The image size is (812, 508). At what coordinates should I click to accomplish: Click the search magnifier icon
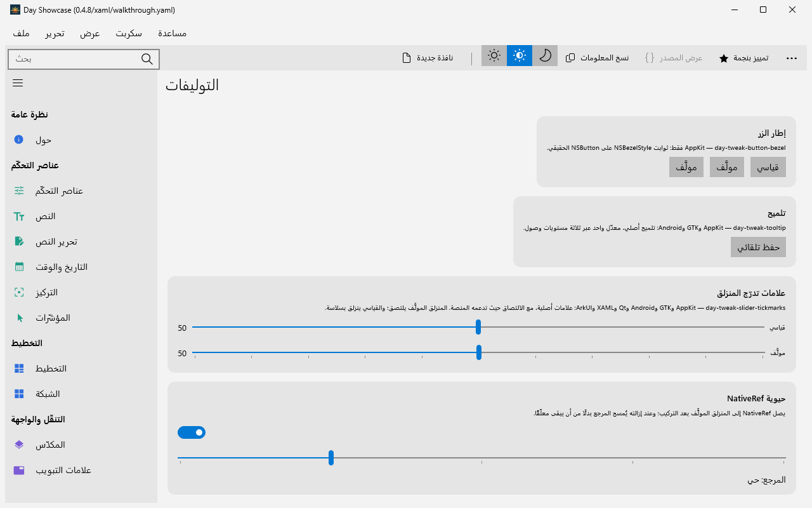tap(147, 59)
